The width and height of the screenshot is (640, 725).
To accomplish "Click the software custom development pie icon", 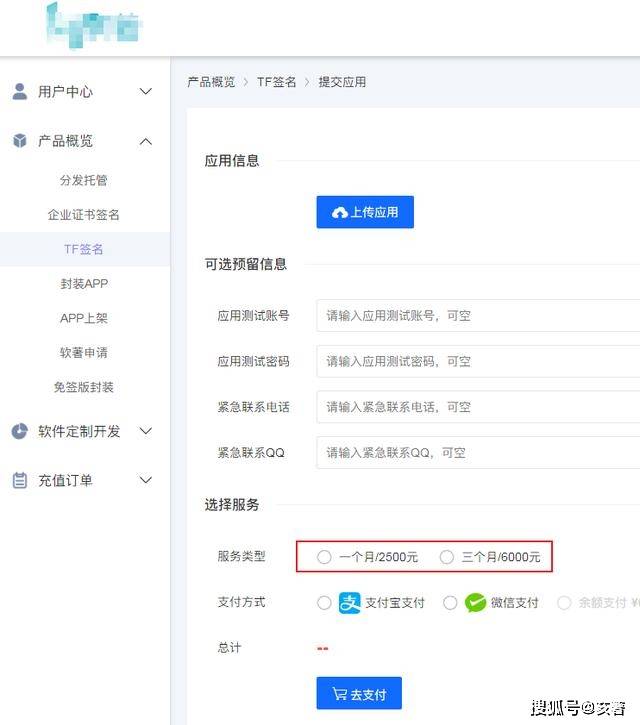I will point(20,431).
